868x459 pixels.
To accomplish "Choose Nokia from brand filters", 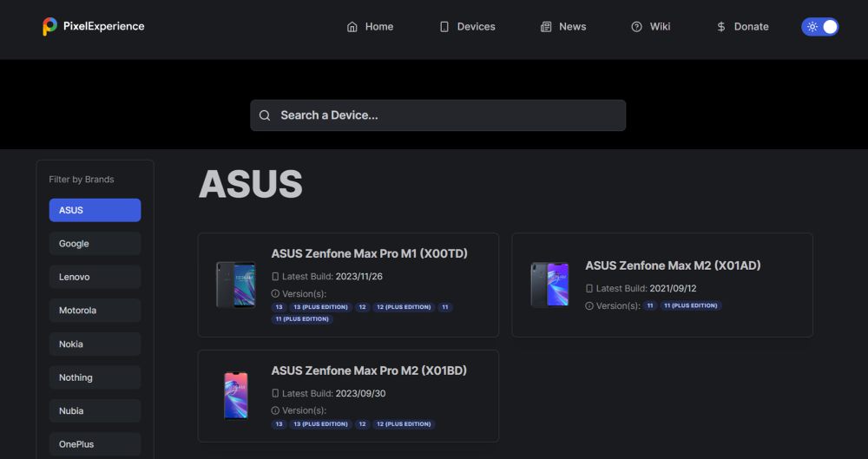I will (x=95, y=344).
